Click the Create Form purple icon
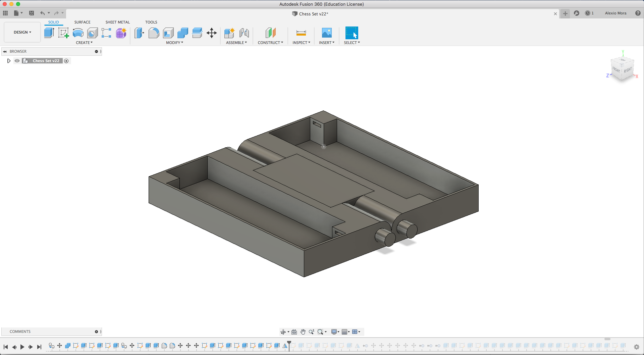The width and height of the screenshot is (644, 355). click(121, 33)
